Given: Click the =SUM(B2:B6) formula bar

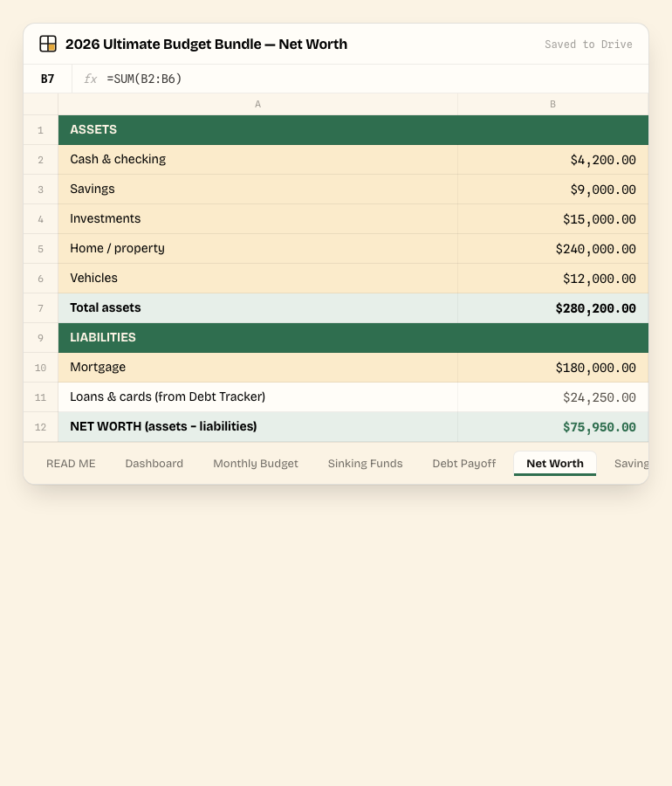Looking at the screenshot, I should (x=360, y=79).
